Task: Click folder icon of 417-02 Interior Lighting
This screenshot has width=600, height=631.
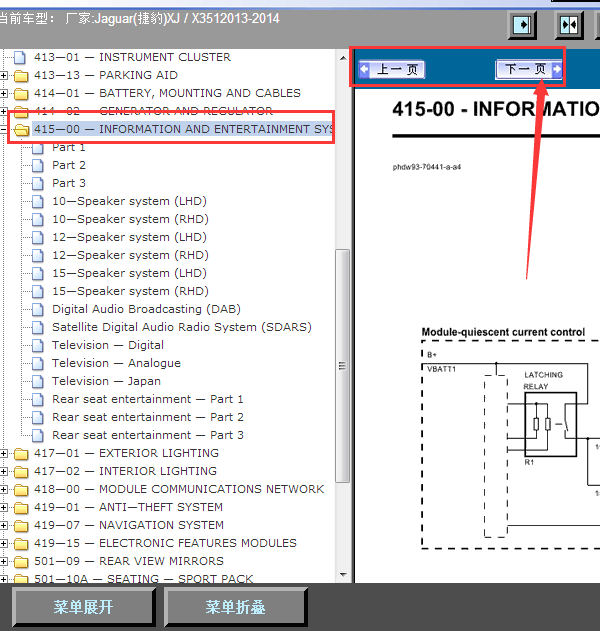Action: [21, 472]
